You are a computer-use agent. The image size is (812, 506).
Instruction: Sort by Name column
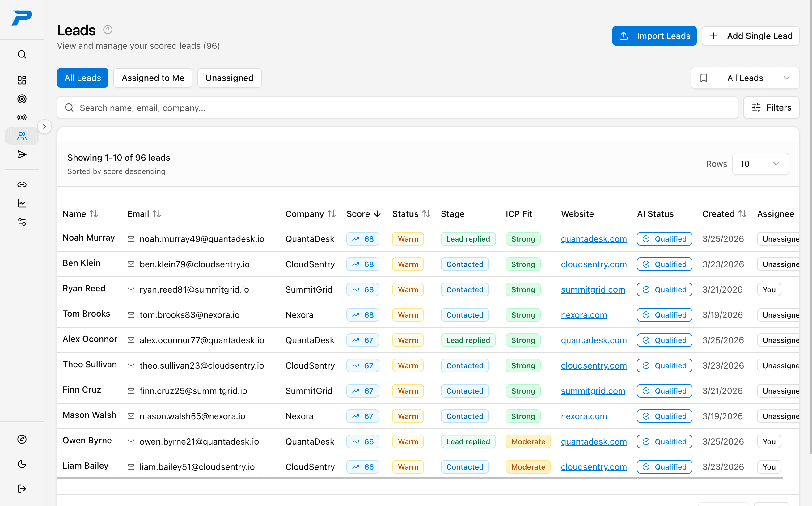80,214
